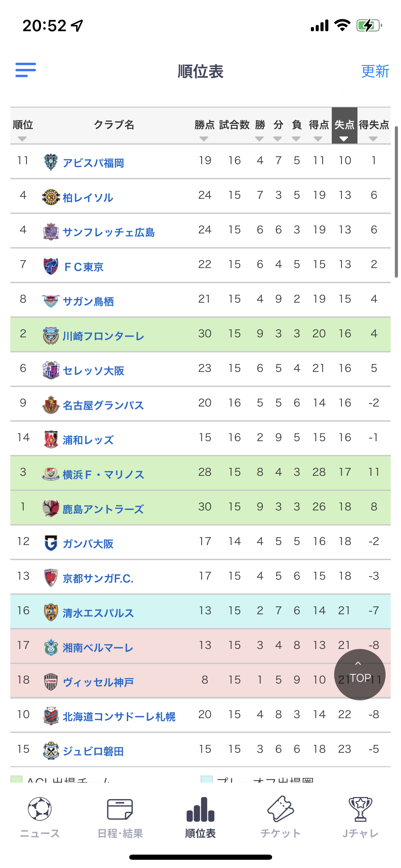Open the チケット tab
Image resolution: width=401 pixels, height=868 pixels.
pyautogui.click(x=280, y=818)
